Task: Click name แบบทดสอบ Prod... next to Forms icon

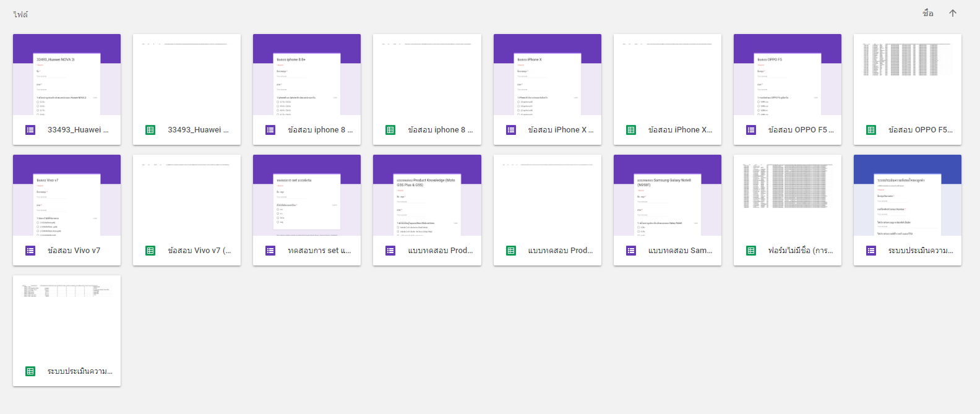Action: tap(441, 251)
